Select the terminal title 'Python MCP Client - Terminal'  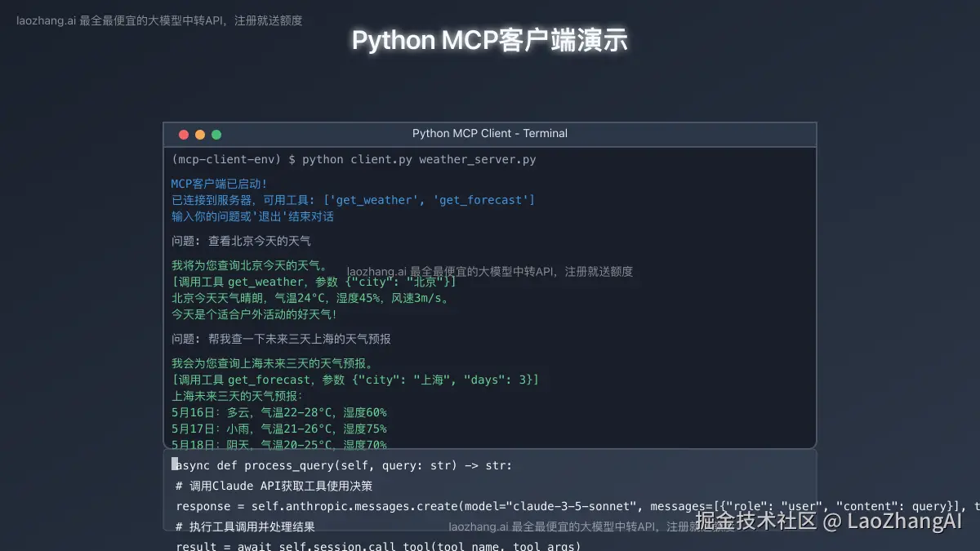(x=490, y=133)
